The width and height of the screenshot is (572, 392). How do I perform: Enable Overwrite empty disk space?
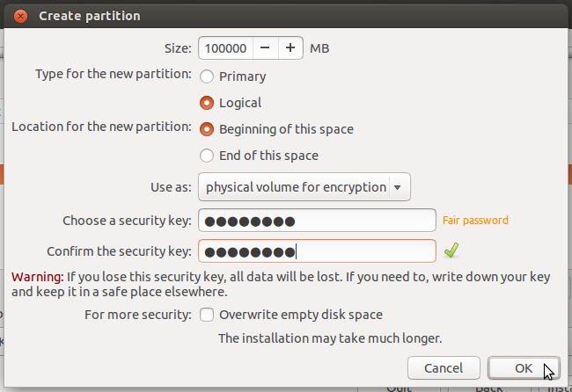pos(208,314)
